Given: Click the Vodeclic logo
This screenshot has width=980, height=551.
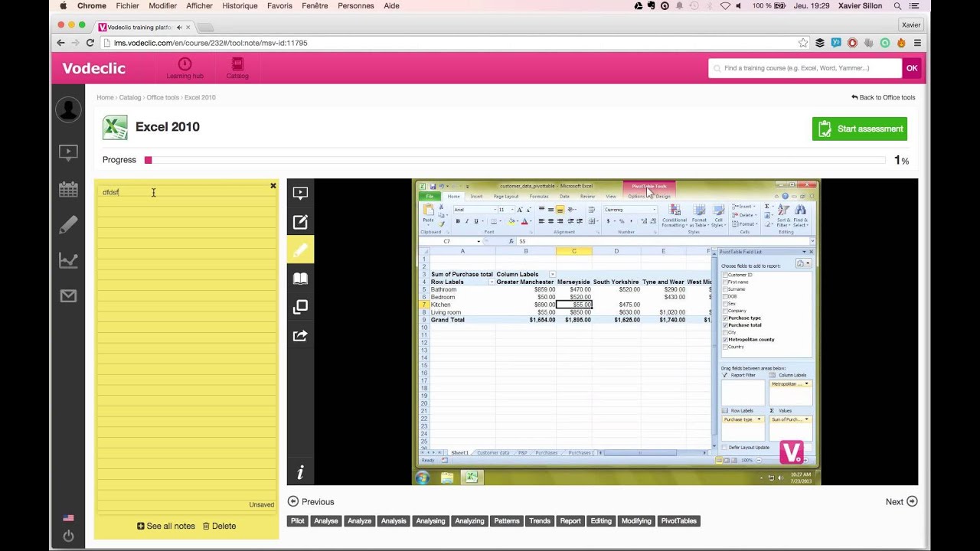Looking at the screenshot, I should point(94,68).
